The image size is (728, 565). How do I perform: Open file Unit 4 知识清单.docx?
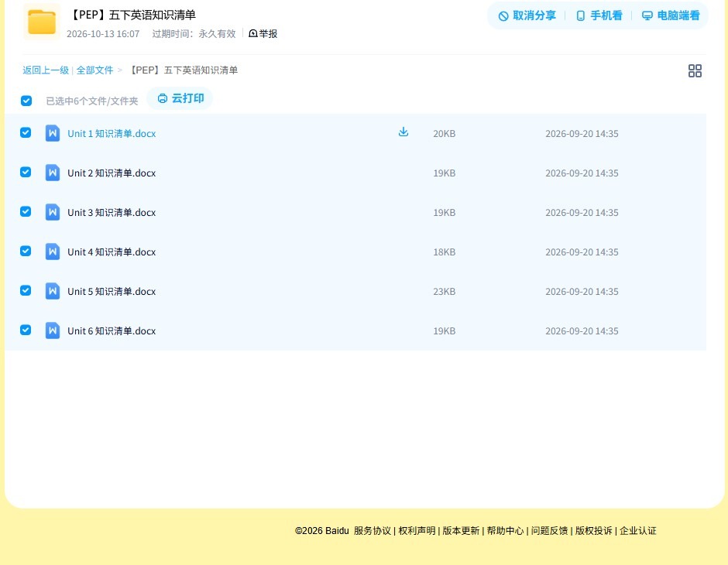pos(112,252)
